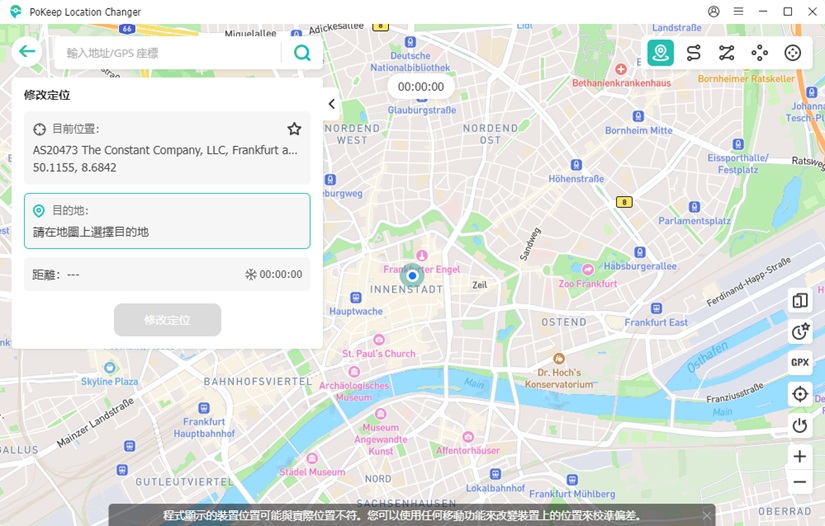The image size is (825, 526).
Task: Reset to real location with power icon
Action: tap(799, 425)
